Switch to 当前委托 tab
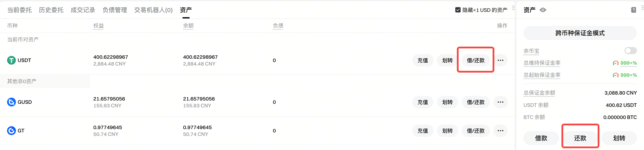Image resolution: width=644 pixels, height=150 pixels. [19, 10]
